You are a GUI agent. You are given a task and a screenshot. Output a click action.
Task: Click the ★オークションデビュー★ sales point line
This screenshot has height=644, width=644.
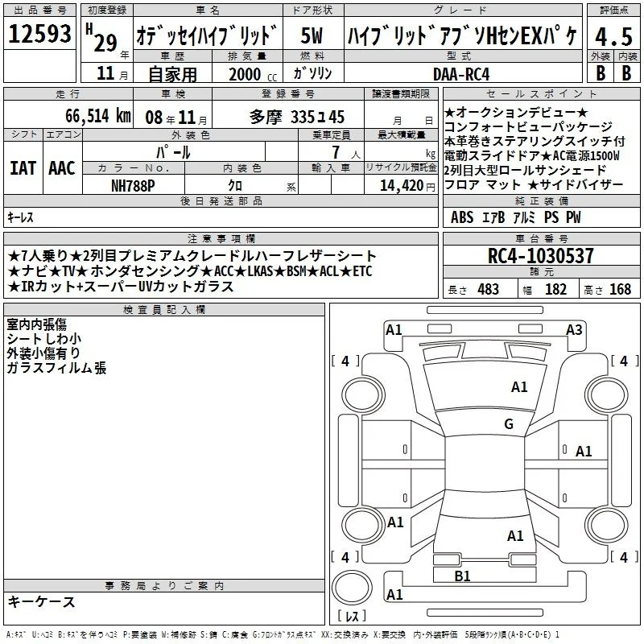[516, 112]
